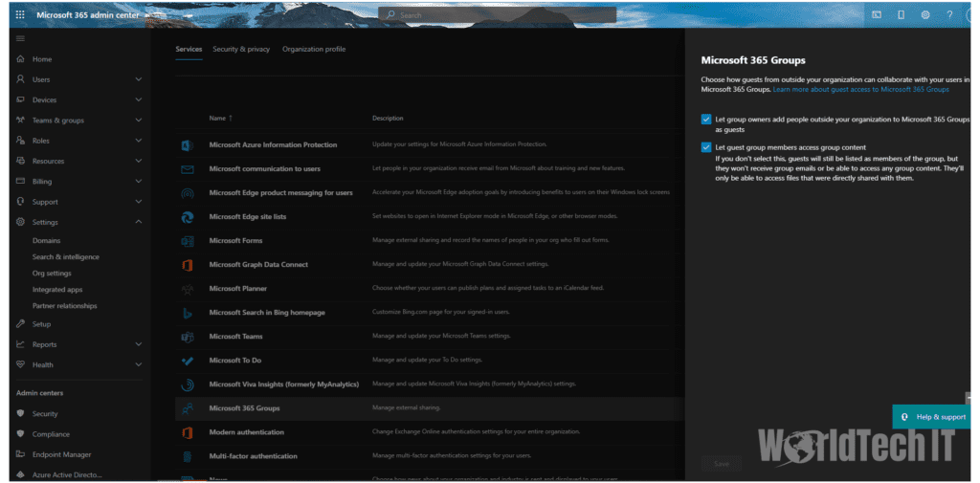Open Integrated apps in sidebar
The height and width of the screenshot is (483, 980).
[57, 289]
